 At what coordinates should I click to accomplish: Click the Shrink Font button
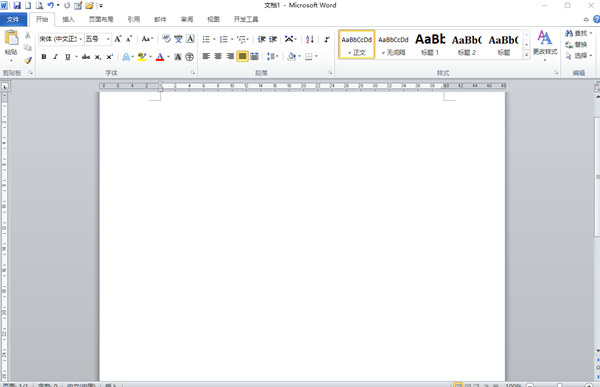point(129,39)
